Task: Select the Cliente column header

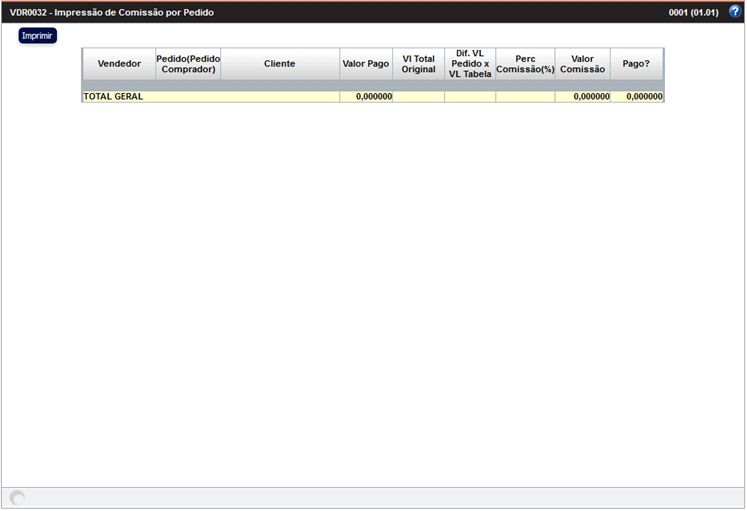Action: 280,64
